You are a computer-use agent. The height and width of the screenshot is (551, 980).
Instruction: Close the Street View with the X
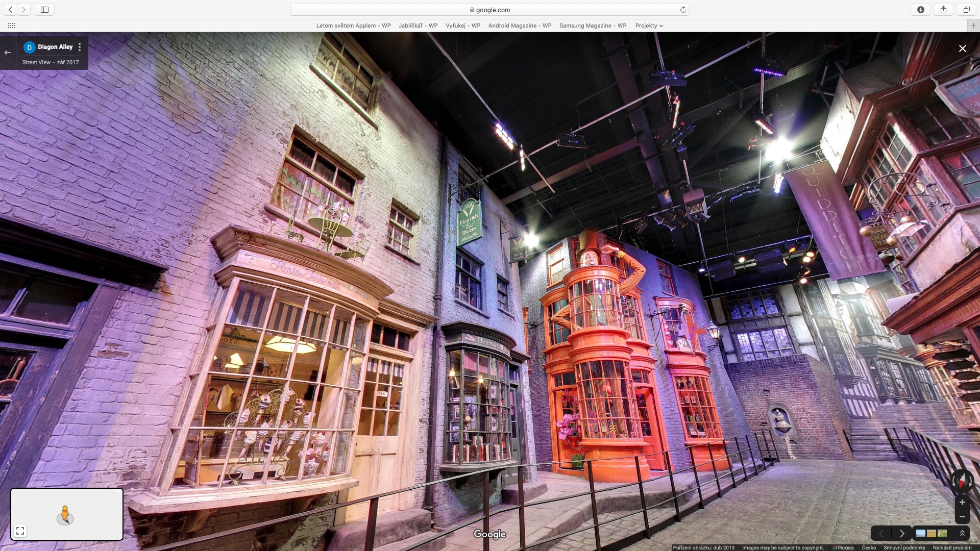click(x=962, y=48)
